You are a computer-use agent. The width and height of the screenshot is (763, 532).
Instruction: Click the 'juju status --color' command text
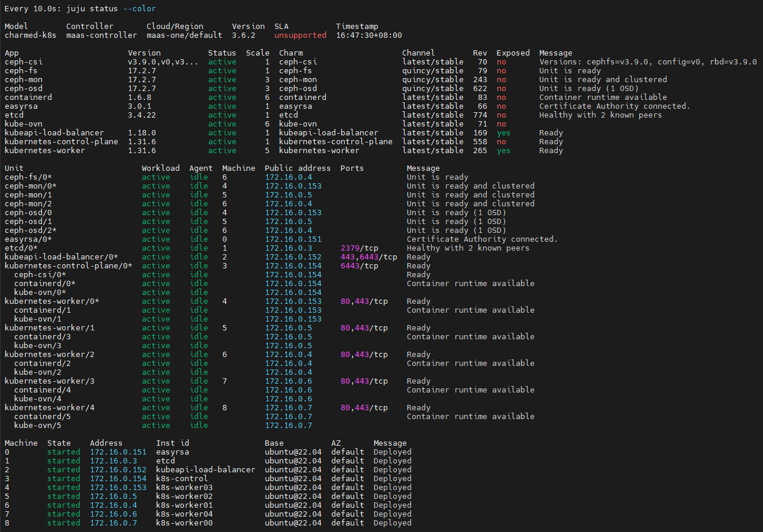click(111, 9)
